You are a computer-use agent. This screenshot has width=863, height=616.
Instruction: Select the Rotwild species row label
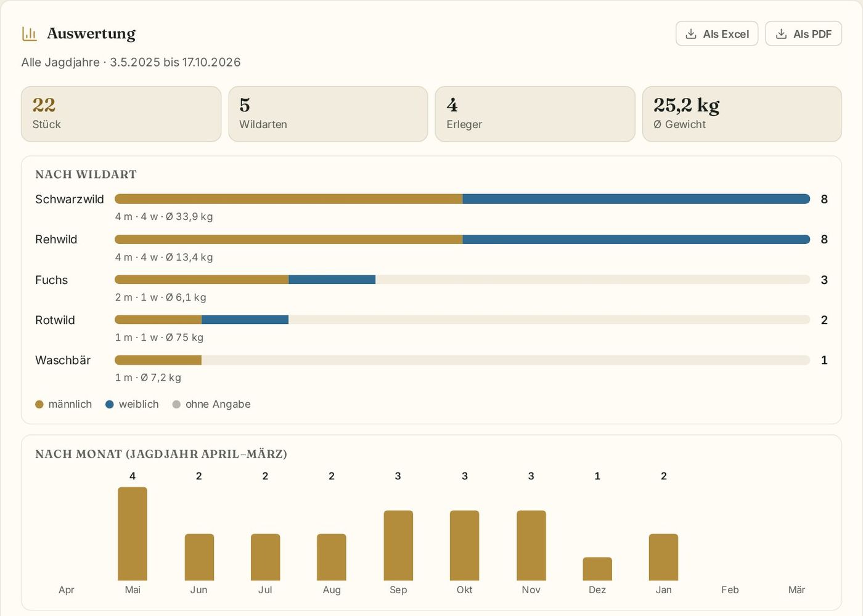pos(55,320)
